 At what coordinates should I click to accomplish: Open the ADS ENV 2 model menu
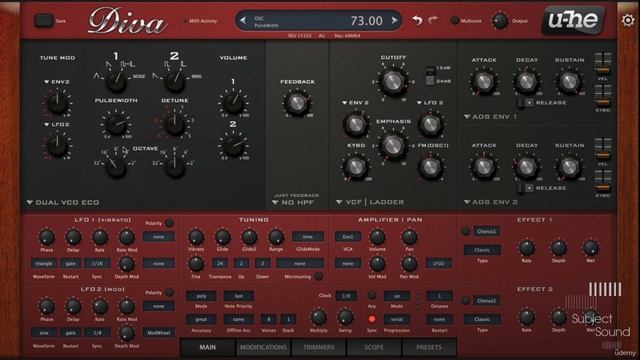tap(491, 202)
